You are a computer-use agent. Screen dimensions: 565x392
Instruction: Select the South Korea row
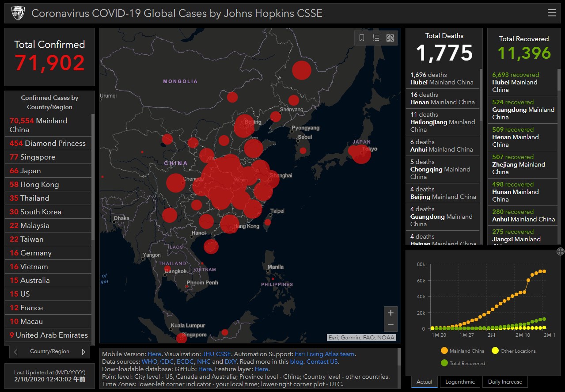coord(48,212)
